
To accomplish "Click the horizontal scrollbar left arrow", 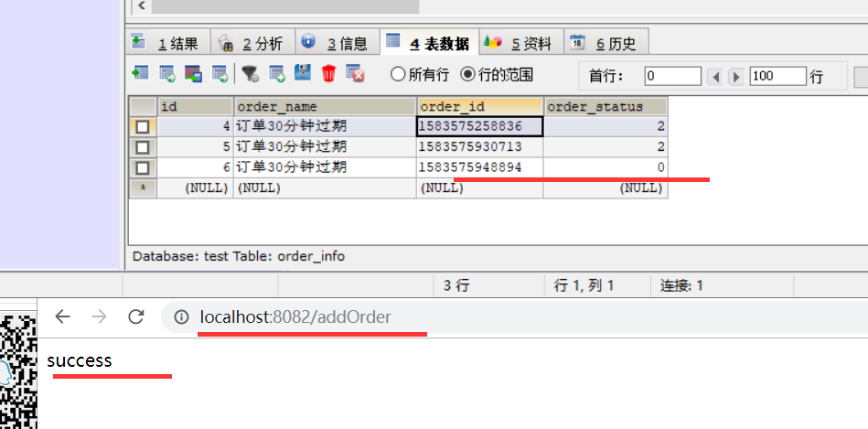I will click(x=142, y=6).
